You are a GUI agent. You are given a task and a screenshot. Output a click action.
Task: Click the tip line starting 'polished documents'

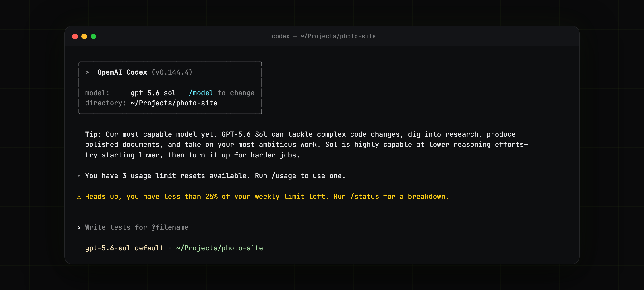pyautogui.click(x=307, y=145)
